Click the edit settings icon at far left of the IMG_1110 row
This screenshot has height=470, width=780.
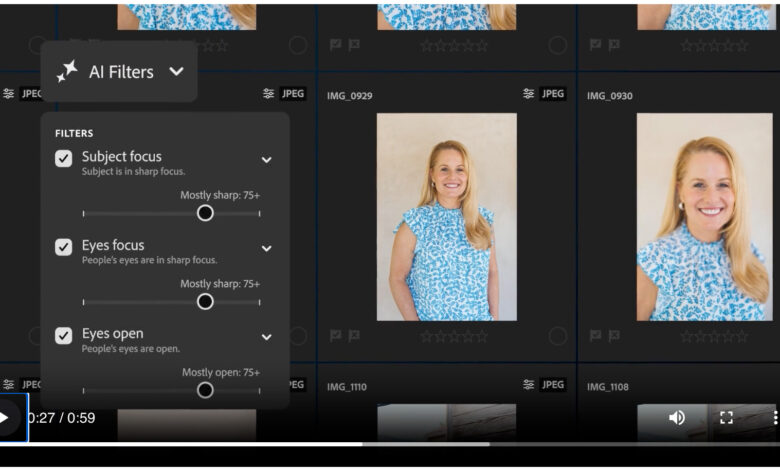point(8,384)
